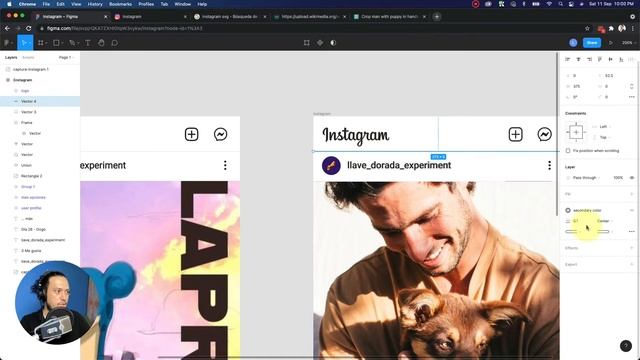Click stroke weight 0.1 field
The height and width of the screenshot is (360, 640).
pyautogui.click(x=576, y=221)
